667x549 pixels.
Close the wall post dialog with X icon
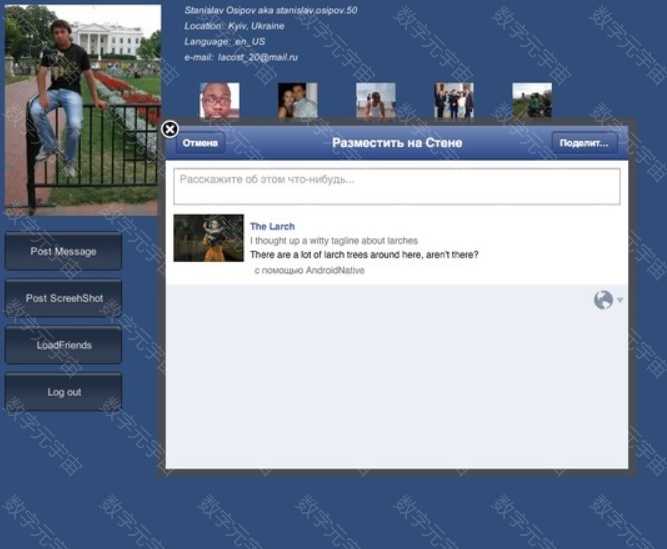pos(170,130)
